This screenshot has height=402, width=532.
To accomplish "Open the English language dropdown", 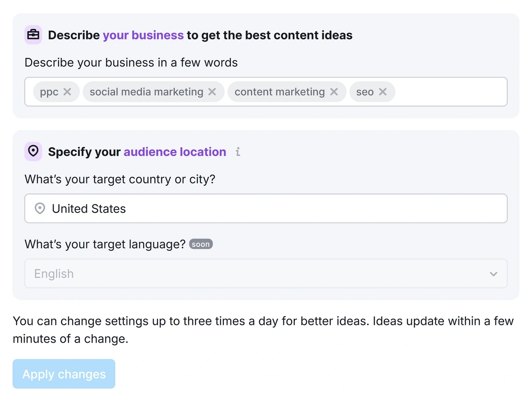I will [x=265, y=274].
